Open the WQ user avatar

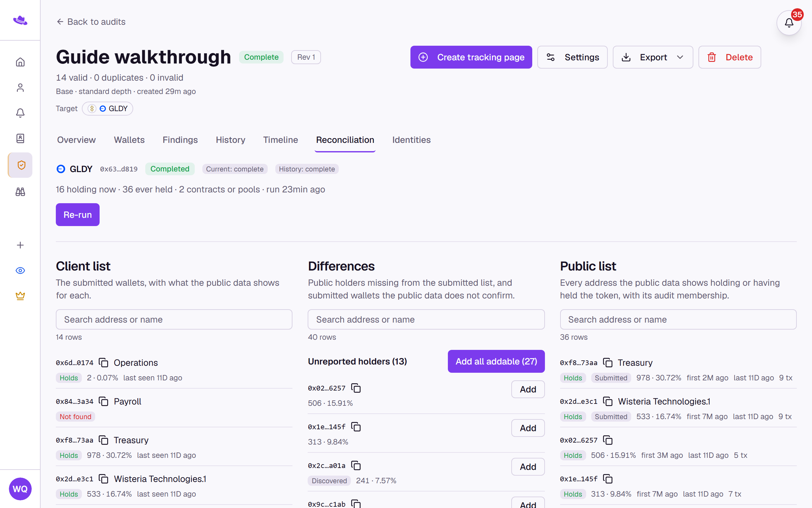point(20,489)
